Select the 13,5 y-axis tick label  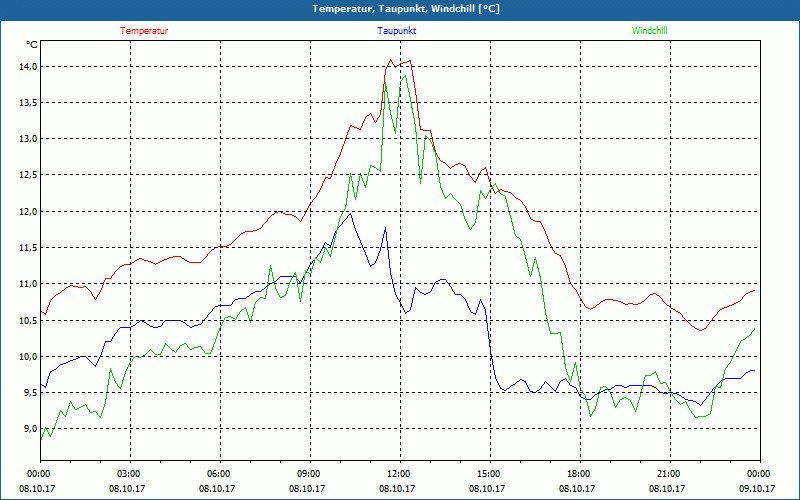tap(26, 102)
